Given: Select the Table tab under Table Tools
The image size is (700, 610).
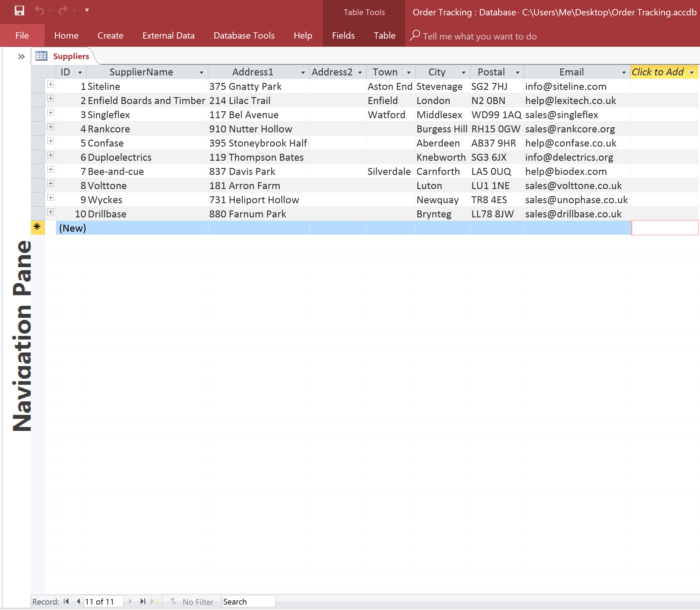Looking at the screenshot, I should coord(385,35).
